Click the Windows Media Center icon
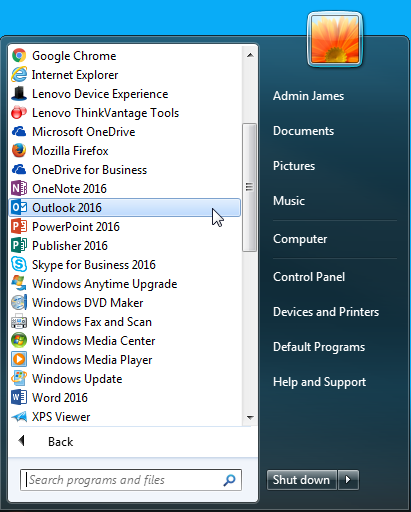Screen dimensions: 411x512 click(x=19, y=340)
